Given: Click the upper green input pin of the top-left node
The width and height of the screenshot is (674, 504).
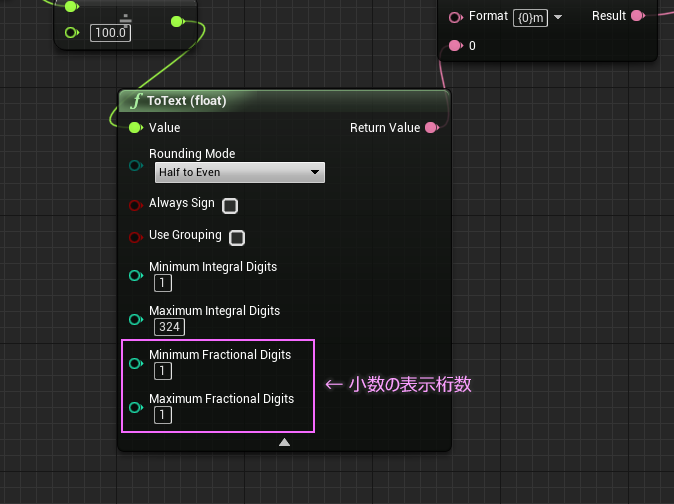Looking at the screenshot, I should tap(71, 6).
